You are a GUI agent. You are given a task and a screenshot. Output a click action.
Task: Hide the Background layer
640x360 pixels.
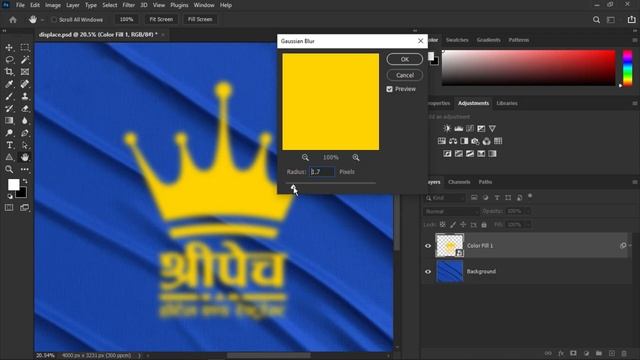tap(428, 271)
